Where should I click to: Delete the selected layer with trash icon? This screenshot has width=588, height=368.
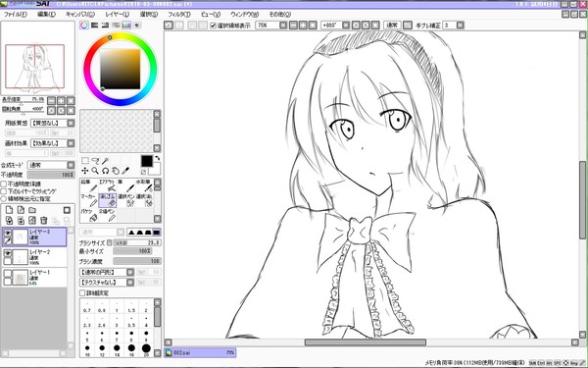(44, 221)
